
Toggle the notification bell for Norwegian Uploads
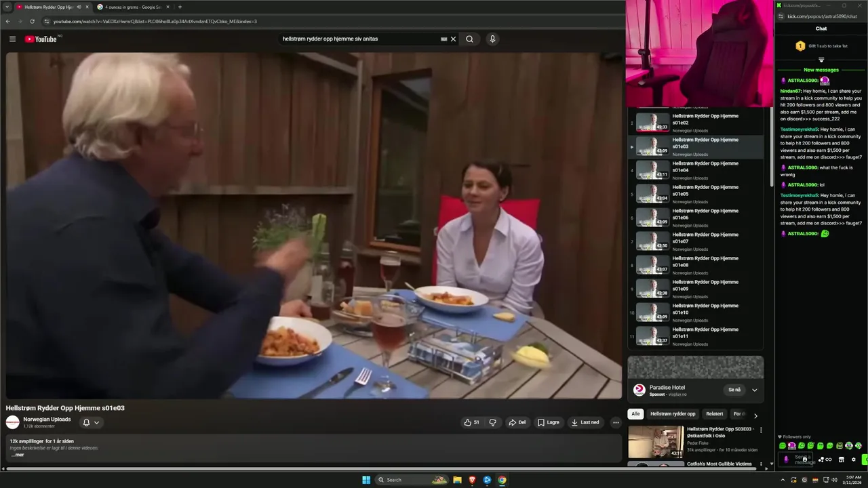pos(86,422)
